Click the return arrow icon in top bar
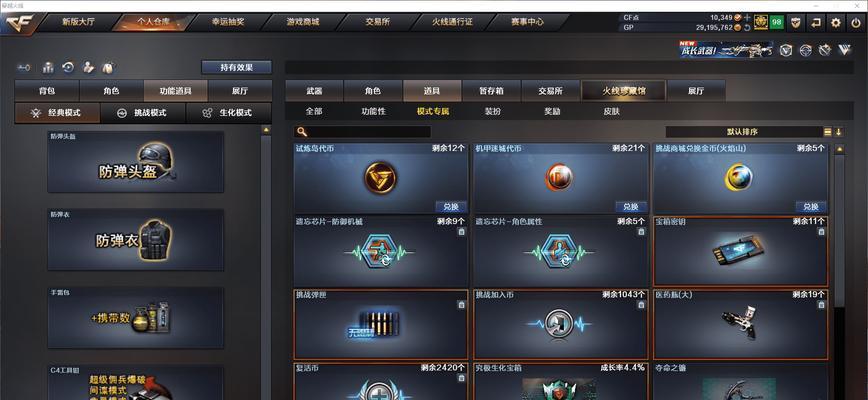 [815, 23]
